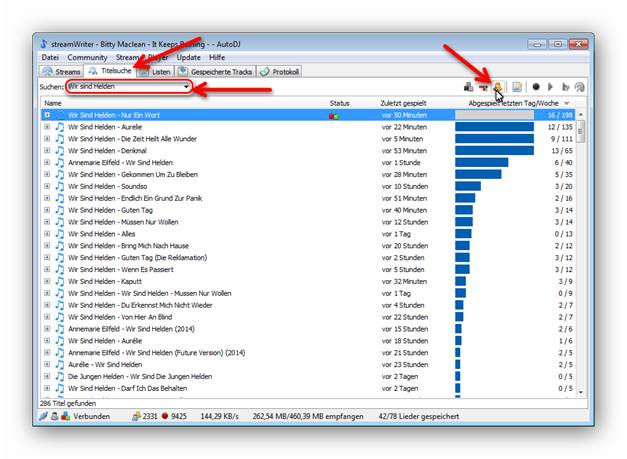Expand the Endlich Ein Grund Zur Panik row
This screenshot has width=627, height=459.
point(47,198)
